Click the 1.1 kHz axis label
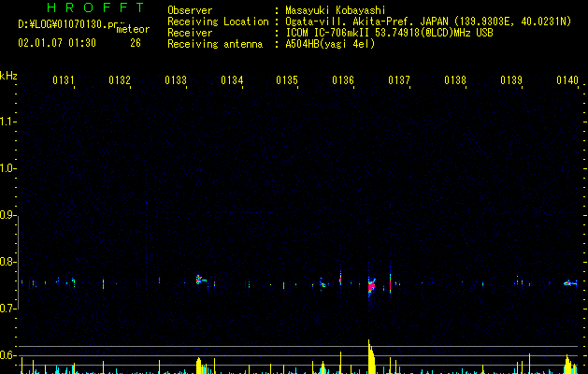Viewport: 588px width, 374px height. tap(7, 122)
